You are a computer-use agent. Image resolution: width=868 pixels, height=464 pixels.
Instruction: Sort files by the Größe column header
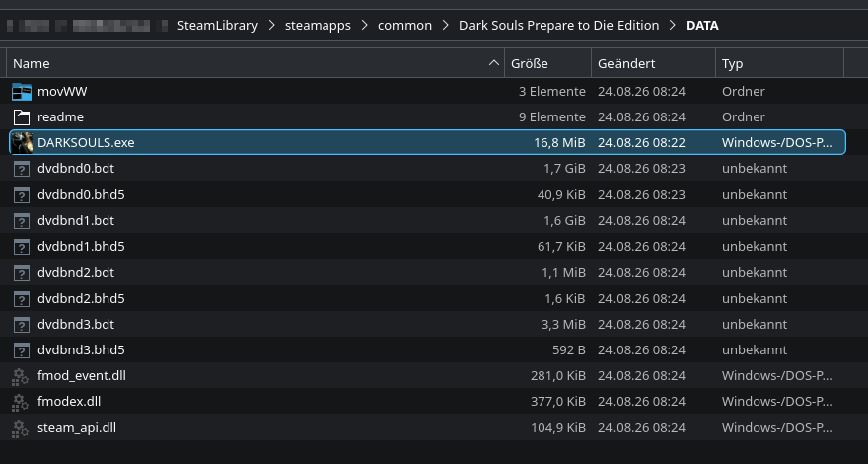point(548,63)
